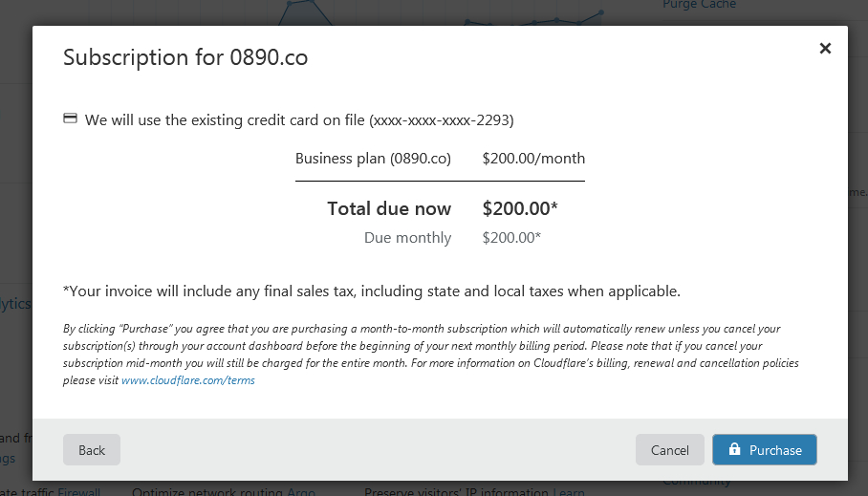868x496 pixels.
Task: Click the partially hidden Community link
Action: (696, 481)
